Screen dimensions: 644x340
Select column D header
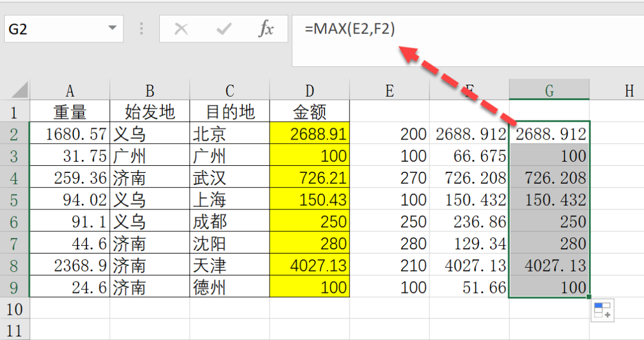[309, 90]
